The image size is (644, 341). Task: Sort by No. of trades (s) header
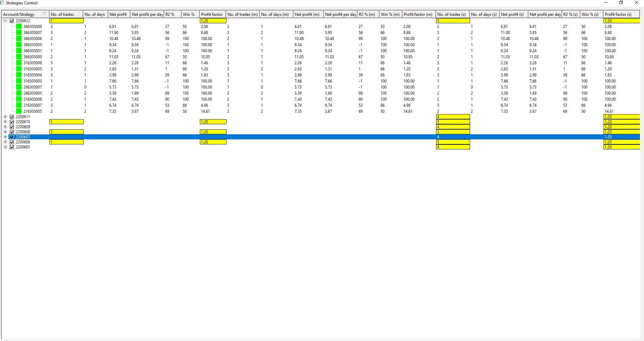[453, 14]
